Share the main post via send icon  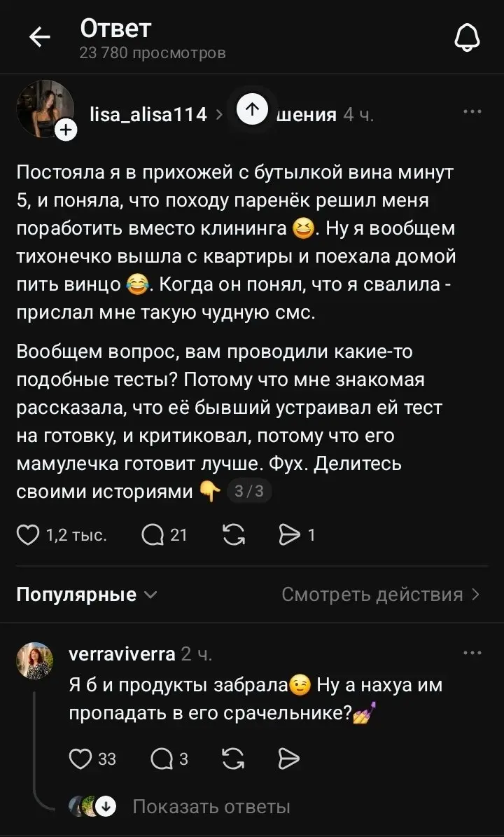290,535
